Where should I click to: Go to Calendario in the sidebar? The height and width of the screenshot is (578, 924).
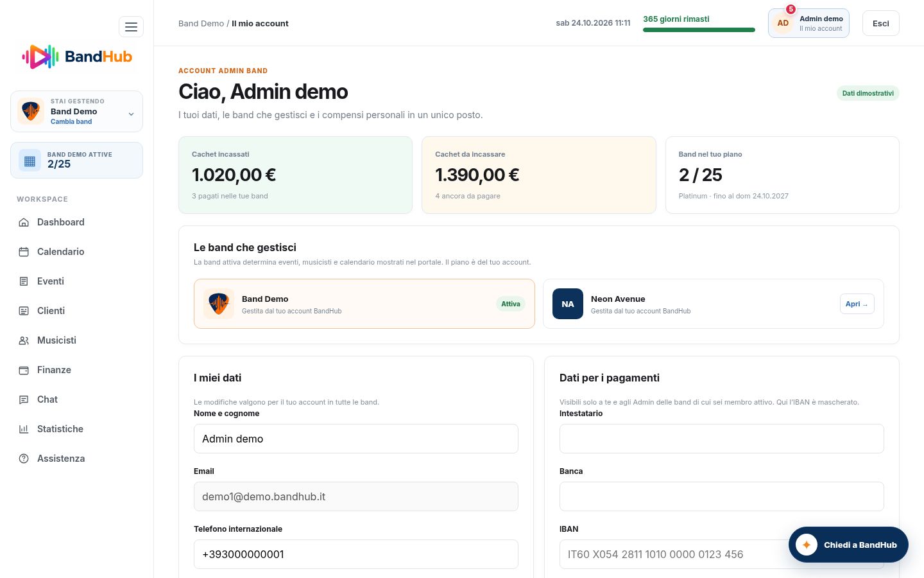(77, 252)
